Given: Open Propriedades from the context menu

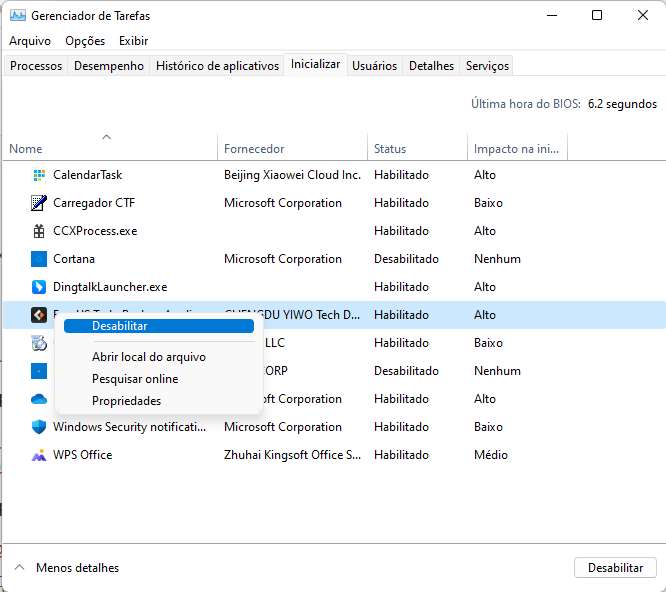Looking at the screenshot, I should (x=126, y=401).
